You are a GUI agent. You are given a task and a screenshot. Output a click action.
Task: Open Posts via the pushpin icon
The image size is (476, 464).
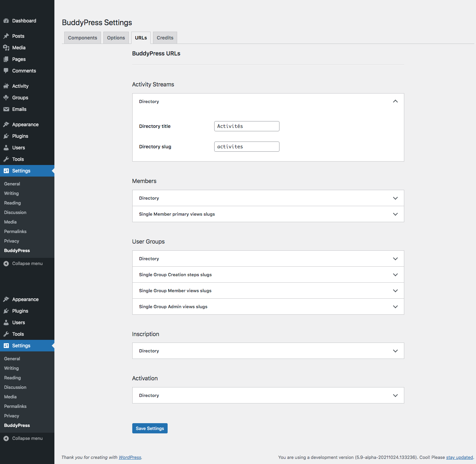pyautogui.click(x=6, y=36)
